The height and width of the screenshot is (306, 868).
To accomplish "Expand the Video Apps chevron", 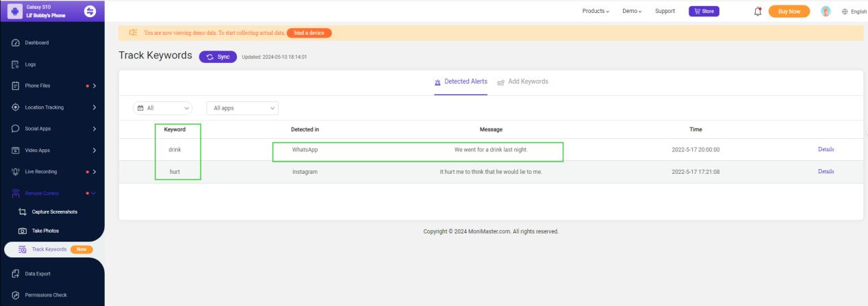I will point(94,150).
